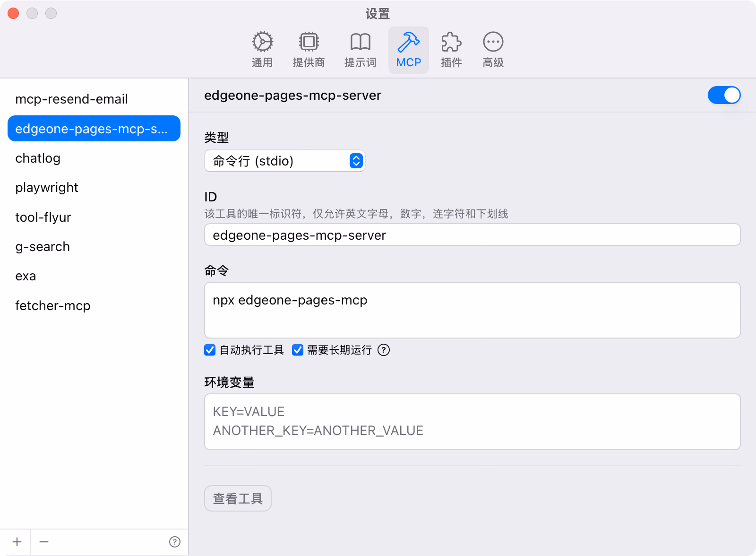Select playwright in the server list
This screenshot has height=556, width=756.
point(47,188)
